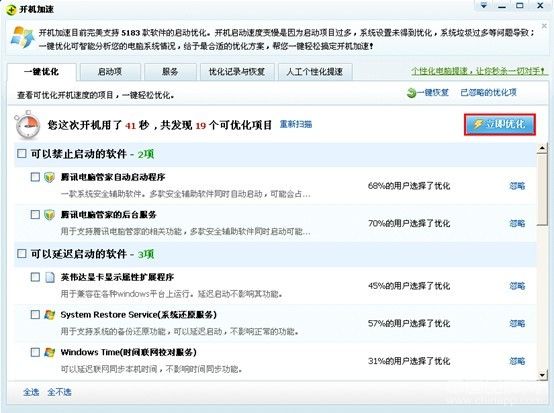Click the 重新扫描 rescan link
Image resolution: width=554 pixels, height=413 pixels.
click(296, 124)
